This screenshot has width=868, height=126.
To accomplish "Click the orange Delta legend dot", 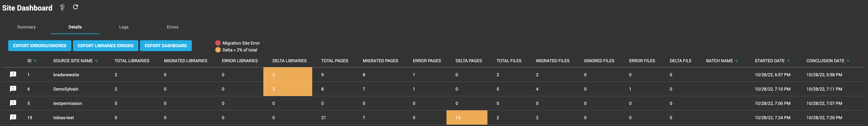I will click(218, 50).
